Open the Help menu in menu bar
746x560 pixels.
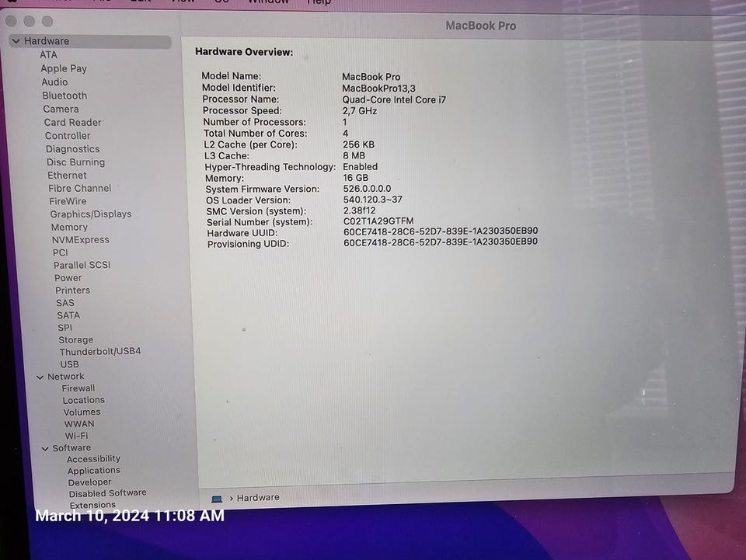tap(319, 2)
